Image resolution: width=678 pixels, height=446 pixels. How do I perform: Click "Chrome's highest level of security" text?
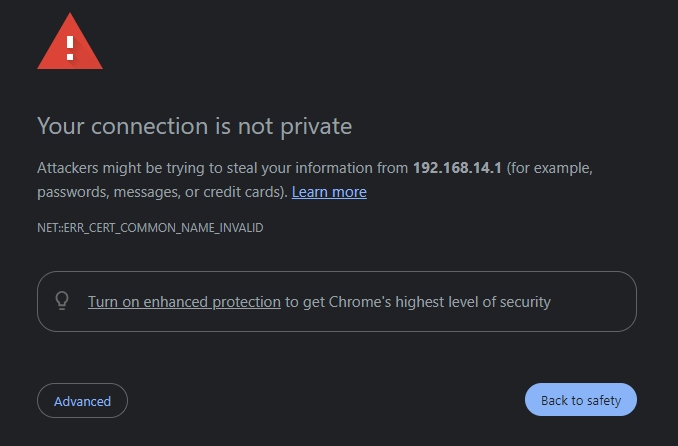click(439, 301)
